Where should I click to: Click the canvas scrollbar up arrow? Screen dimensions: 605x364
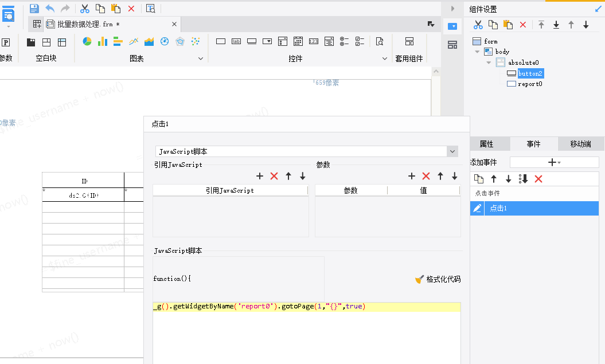(x=436, y=71)
